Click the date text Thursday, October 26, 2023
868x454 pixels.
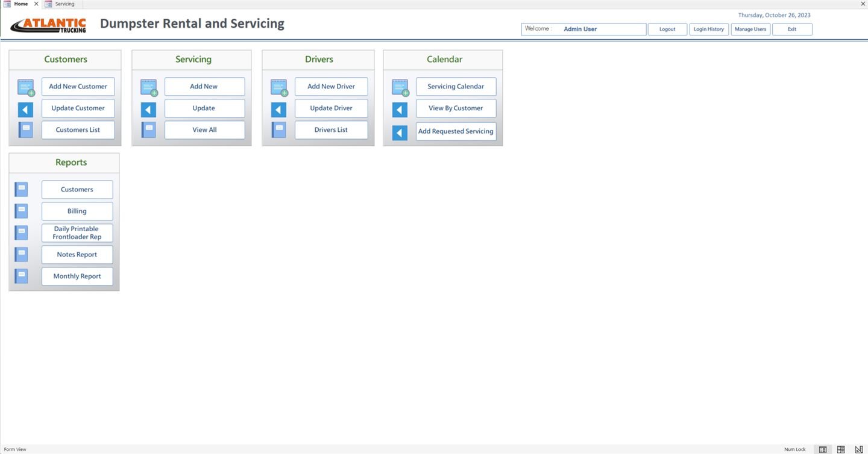click(x=774, y=15)
